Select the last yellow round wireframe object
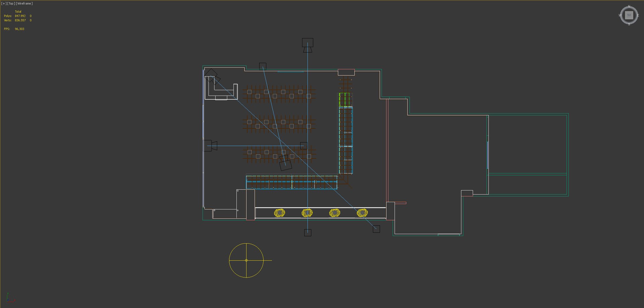 362,213
